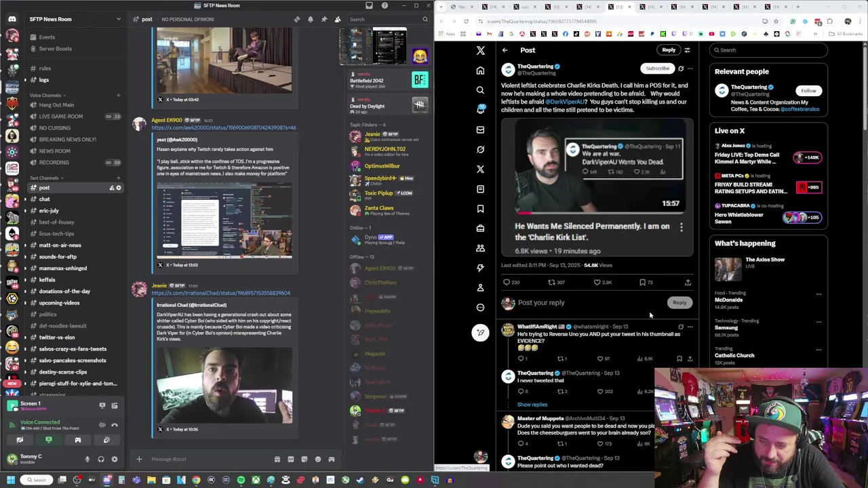Toggle noise suppression in voice panel
868x488 pixels.
coord(102,425)
